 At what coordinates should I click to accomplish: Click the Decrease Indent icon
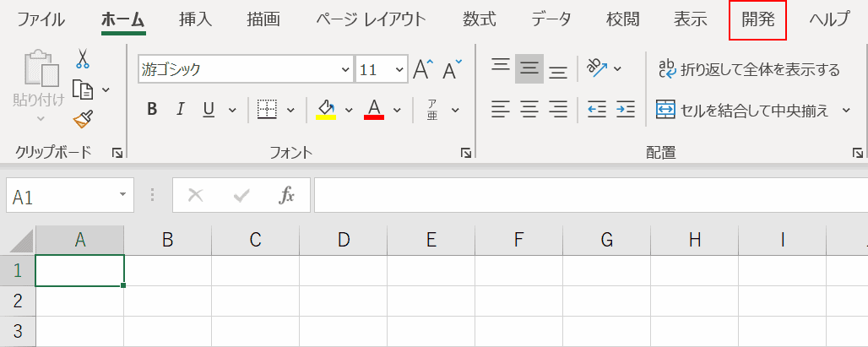click(597, 109)
